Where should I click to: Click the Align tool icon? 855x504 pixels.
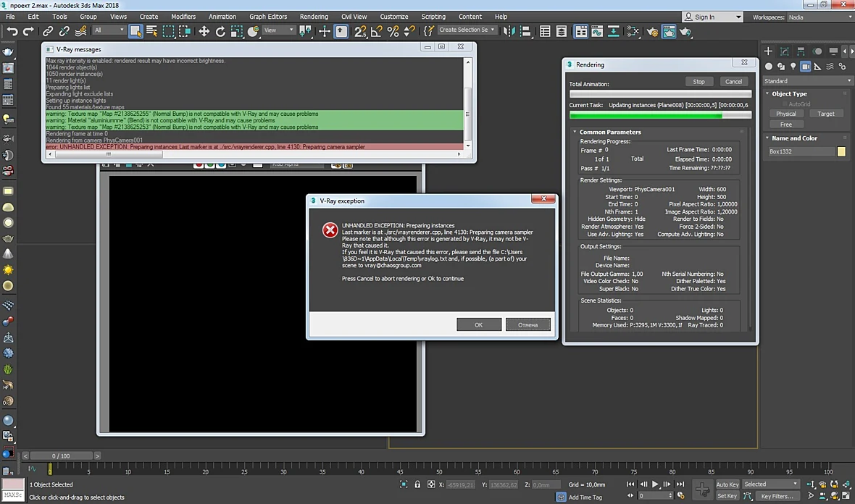[525, 32]
